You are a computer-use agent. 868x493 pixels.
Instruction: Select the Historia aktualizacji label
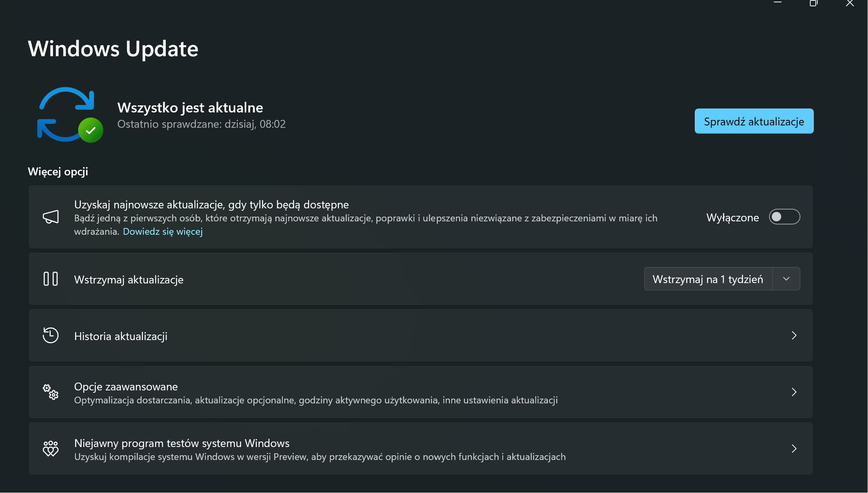pyautogui.click(x=121, y=336)
